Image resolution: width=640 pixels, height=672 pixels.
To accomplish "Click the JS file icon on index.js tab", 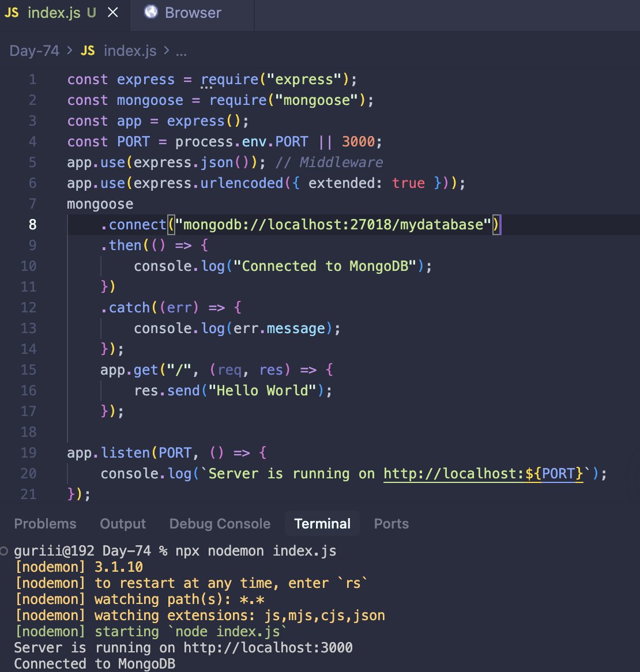I will [x=12, y=13].
